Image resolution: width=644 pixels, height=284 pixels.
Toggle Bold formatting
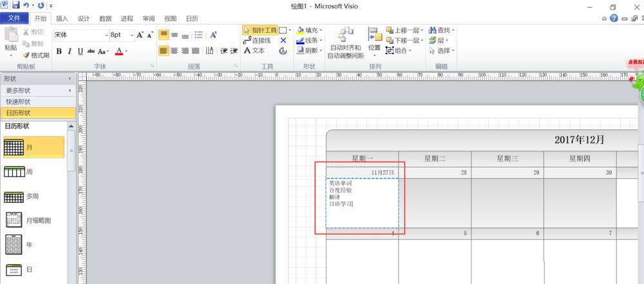click(59, 52)
